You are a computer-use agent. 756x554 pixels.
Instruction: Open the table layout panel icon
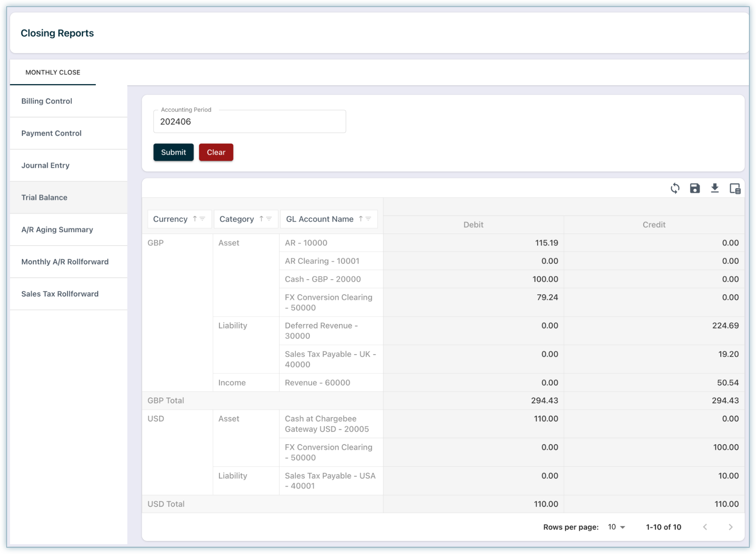[x=734, y=188]
